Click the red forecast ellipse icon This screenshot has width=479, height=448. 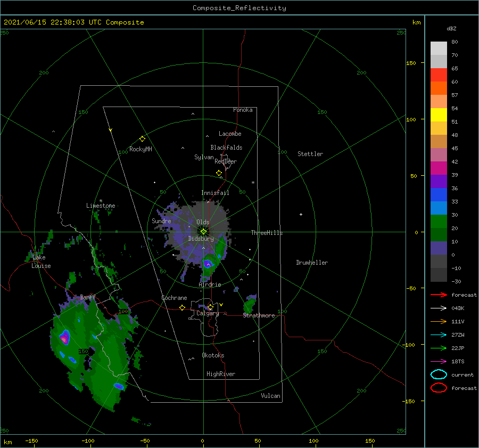coord(439,388)
